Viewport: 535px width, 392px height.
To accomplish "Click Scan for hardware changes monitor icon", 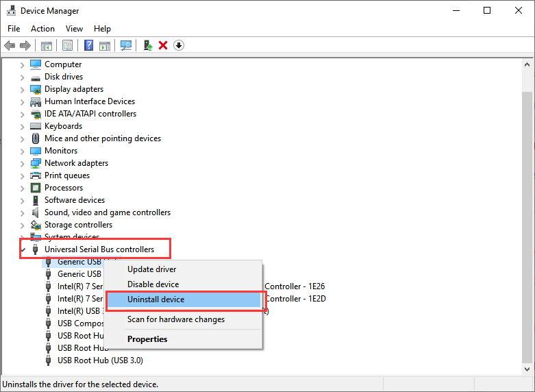I will pyautogui.click(x=126, y=45).
